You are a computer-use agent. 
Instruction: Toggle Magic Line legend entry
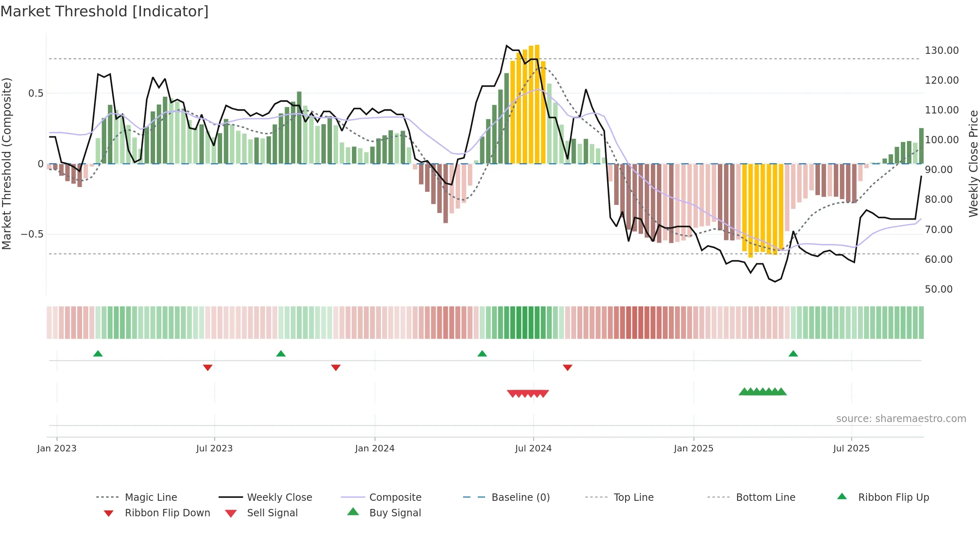point(136,497)
